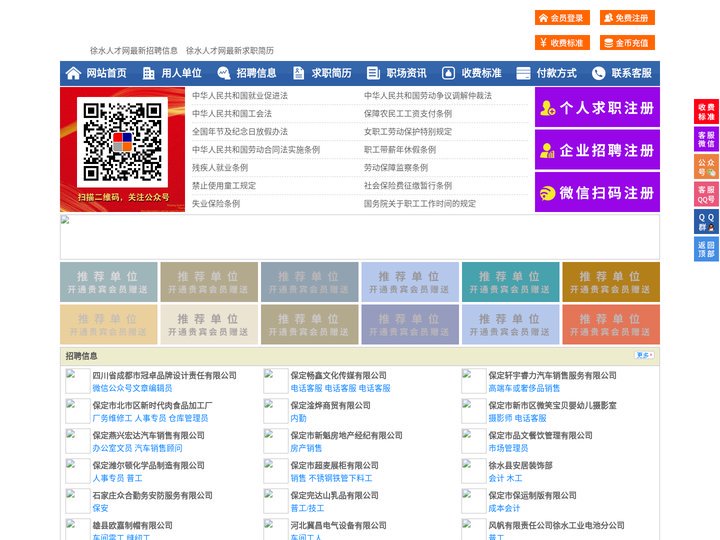Open 中华人民共和国劳动争议调解仲裁法 link
Screen dimensions: 720x540
428,96
